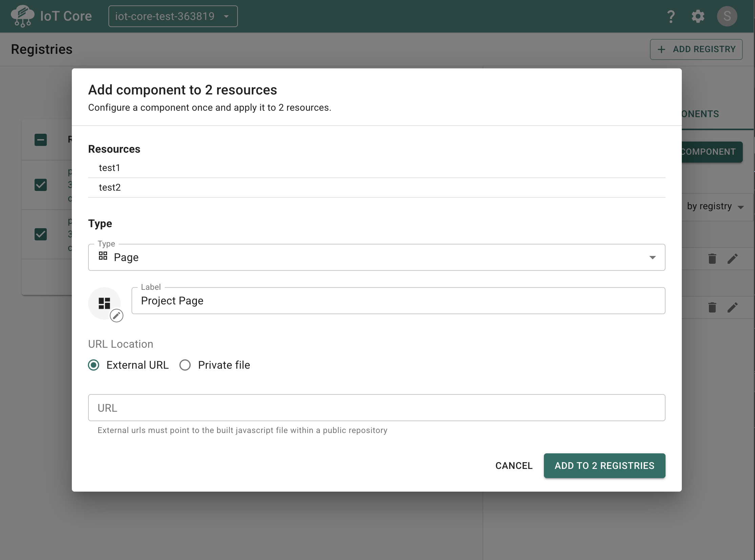Switch to the Components tab
The height and width of the screenshot is (560, 755).
tap(700, 114)
